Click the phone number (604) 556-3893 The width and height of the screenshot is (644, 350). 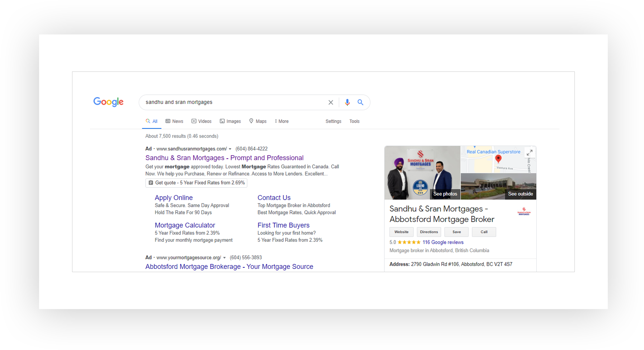246,258
